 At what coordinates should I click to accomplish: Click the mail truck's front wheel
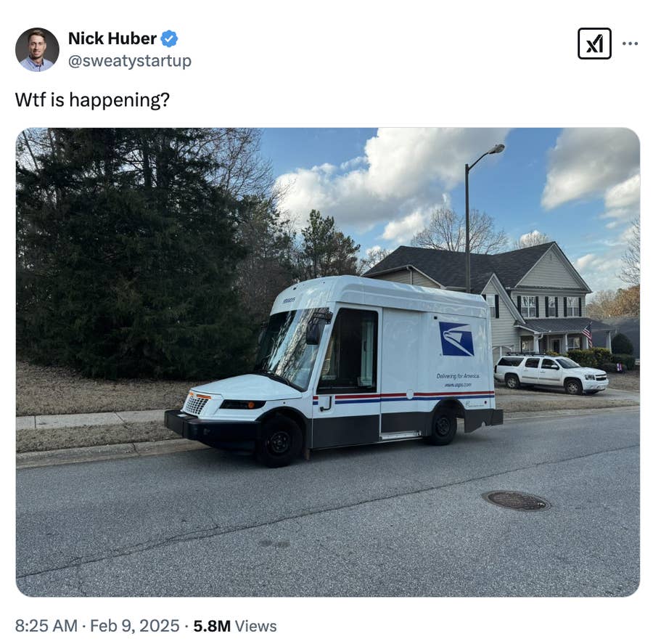279,442
